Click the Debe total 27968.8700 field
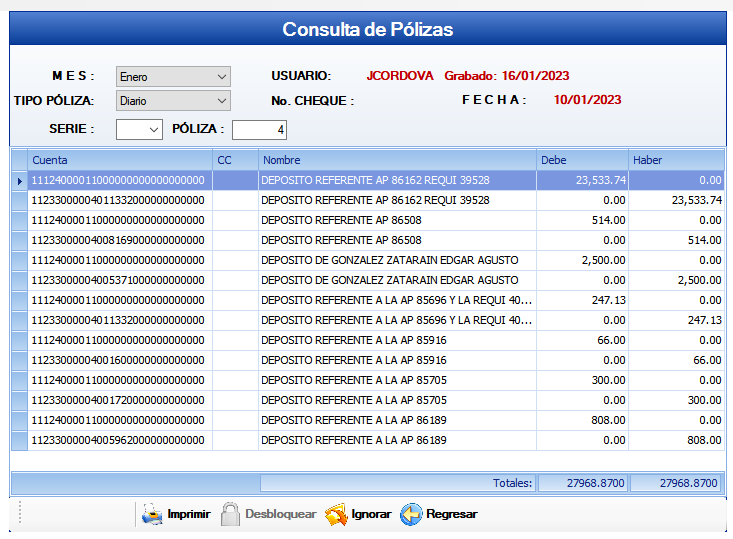 point(582,483)
